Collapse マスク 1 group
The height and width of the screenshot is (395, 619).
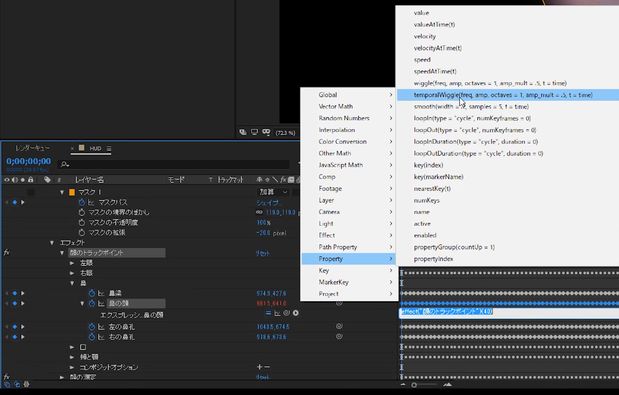62,192
